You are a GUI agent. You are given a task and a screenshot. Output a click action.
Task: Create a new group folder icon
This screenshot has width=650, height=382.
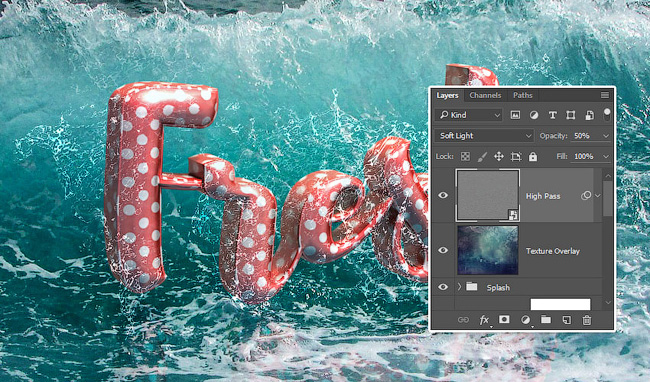[x=546, y=319]
